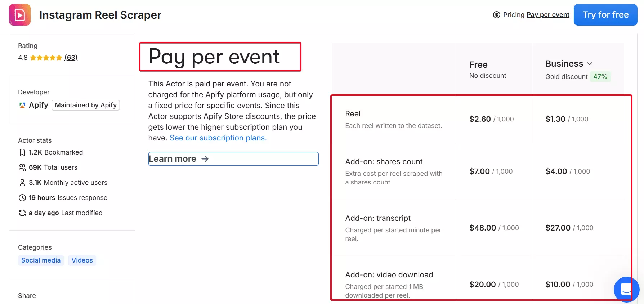The height and width of the screenshot is (304, 644).
Task: Open the Apify developer name link
Action: 39,105
